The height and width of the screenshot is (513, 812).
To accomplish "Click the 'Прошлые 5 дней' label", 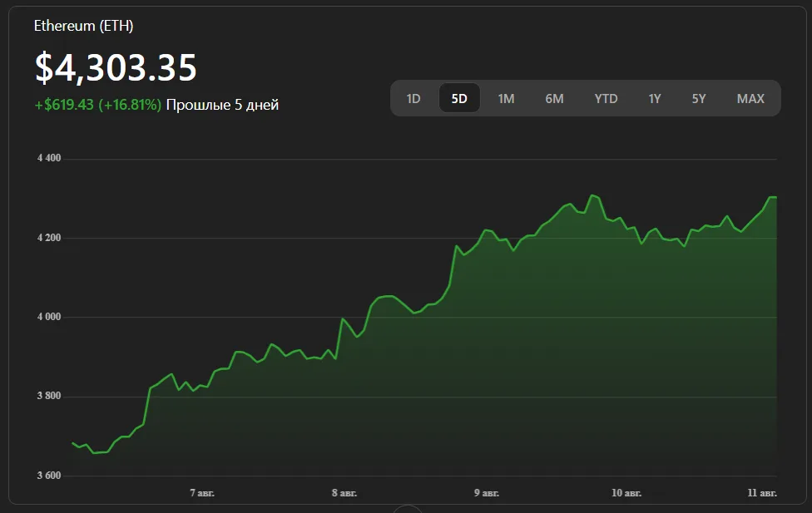I will [223, 105].
